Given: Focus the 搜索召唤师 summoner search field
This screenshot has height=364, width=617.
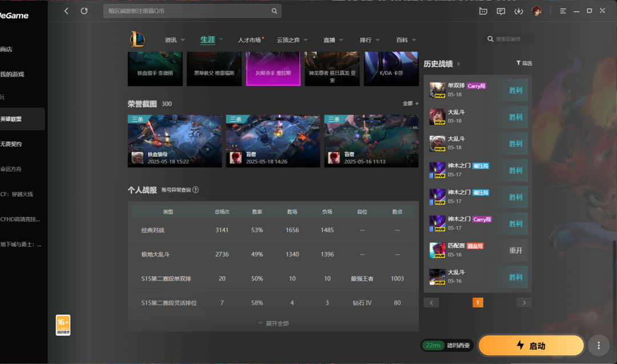Looking at the screenshot, I should pyautogui.click(x=511, y=39).
